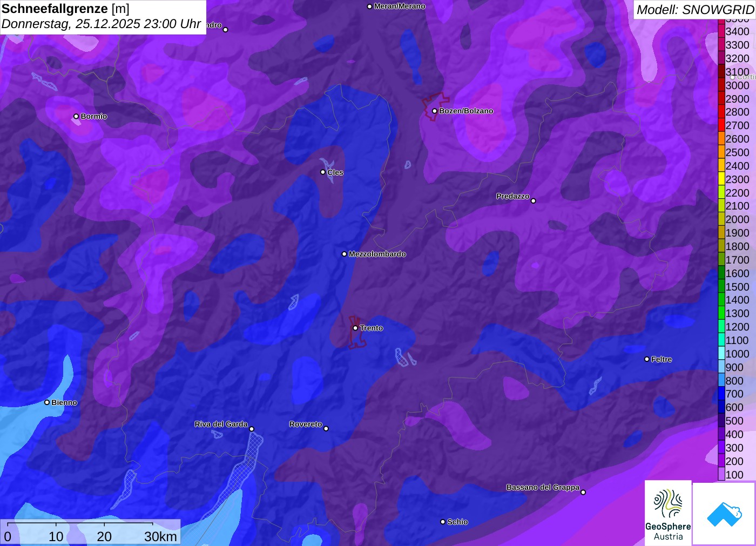Viewport: 756px width, 546px height.
Task: Click the Feltre label
Action: [661, 359]
